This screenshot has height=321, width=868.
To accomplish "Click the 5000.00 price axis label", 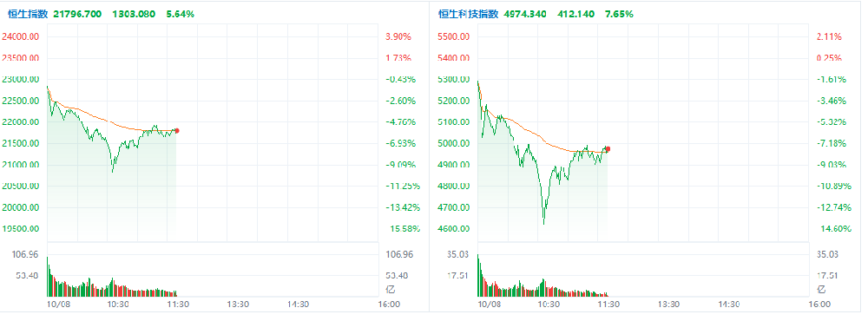I will [453, 143].
